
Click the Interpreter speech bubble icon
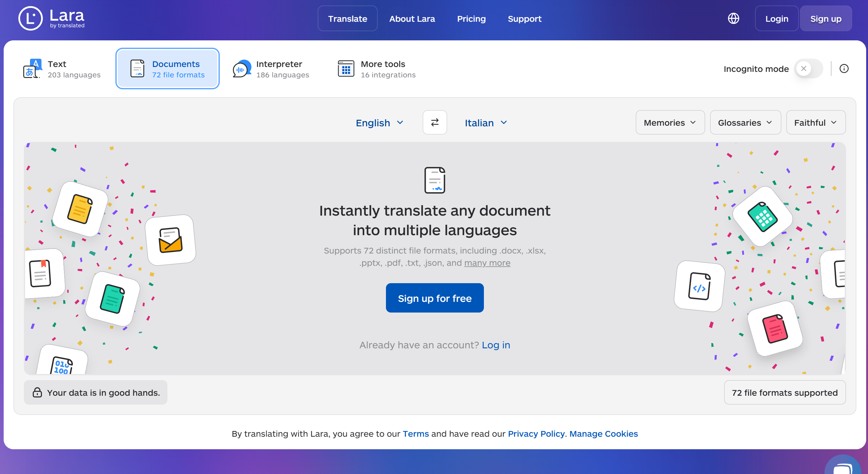point(242,69)
